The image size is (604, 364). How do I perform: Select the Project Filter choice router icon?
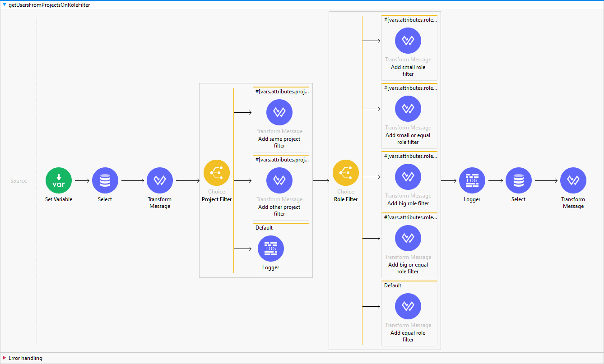[x=217, y=173]
